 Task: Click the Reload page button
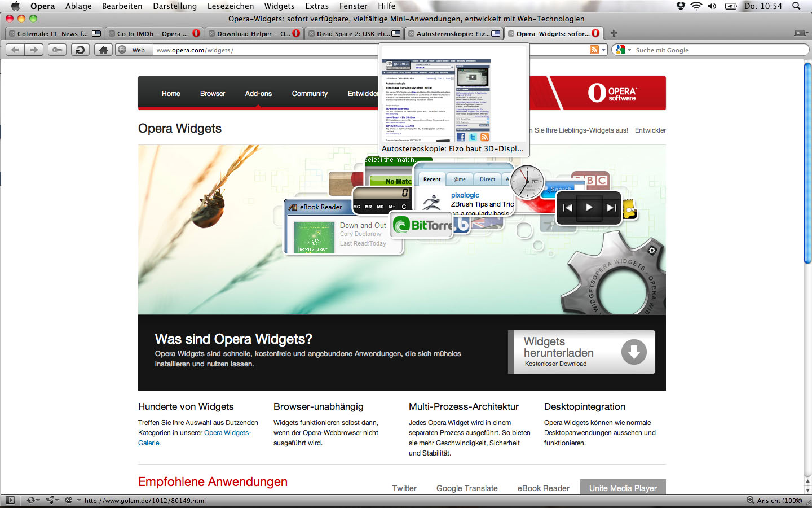(x=80, y=50)
